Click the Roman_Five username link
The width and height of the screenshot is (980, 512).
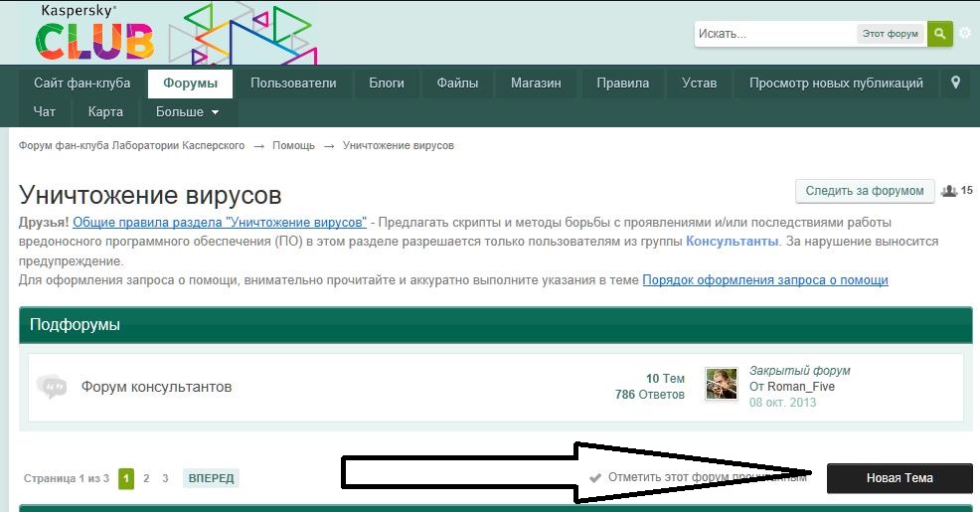pyautogui.click(x=801, y=387)
